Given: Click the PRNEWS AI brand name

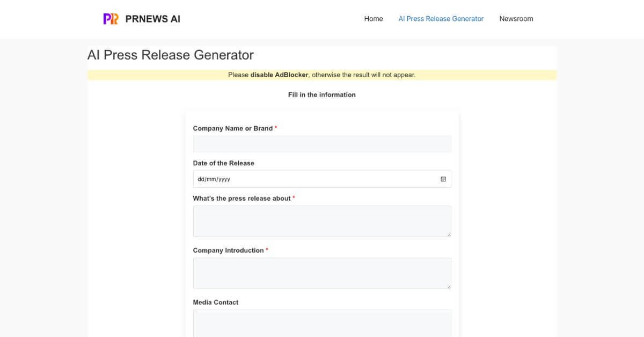Looking at the screenshot, I should point(152,19).
